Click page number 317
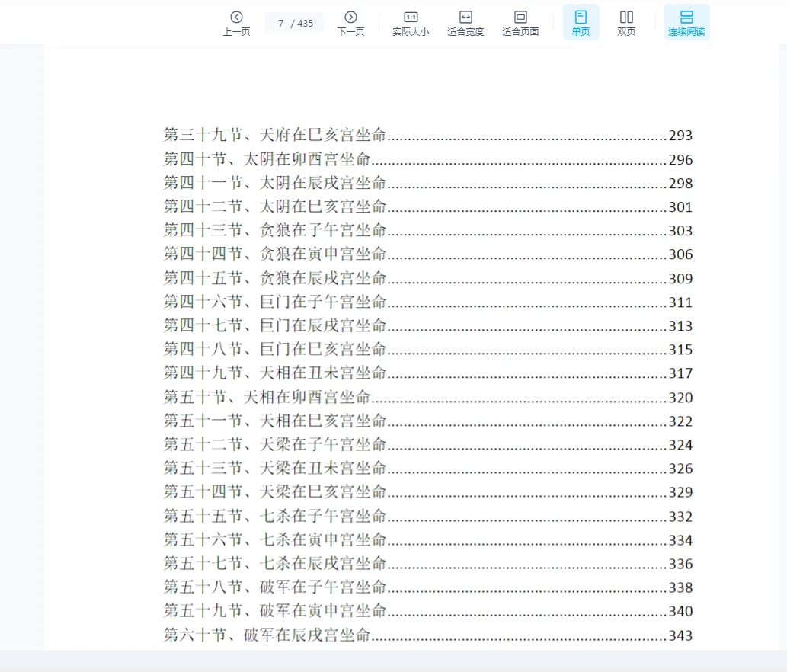 point(680,373)
